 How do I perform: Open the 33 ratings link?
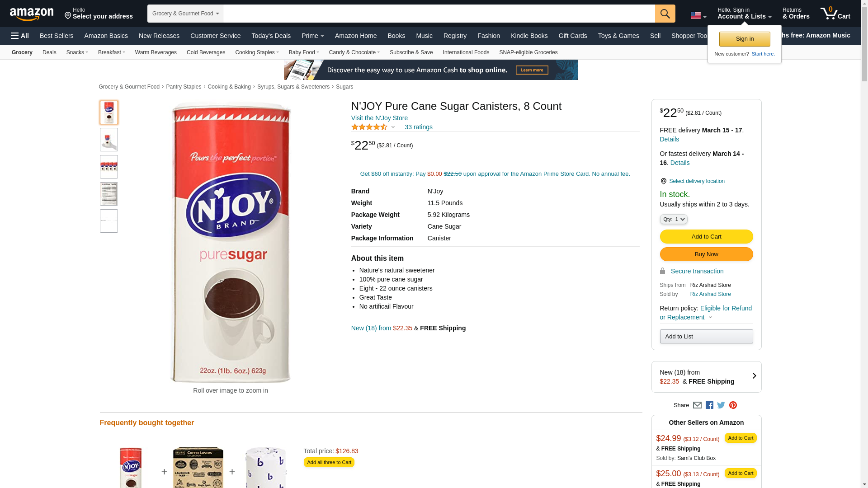pos(418,127)
